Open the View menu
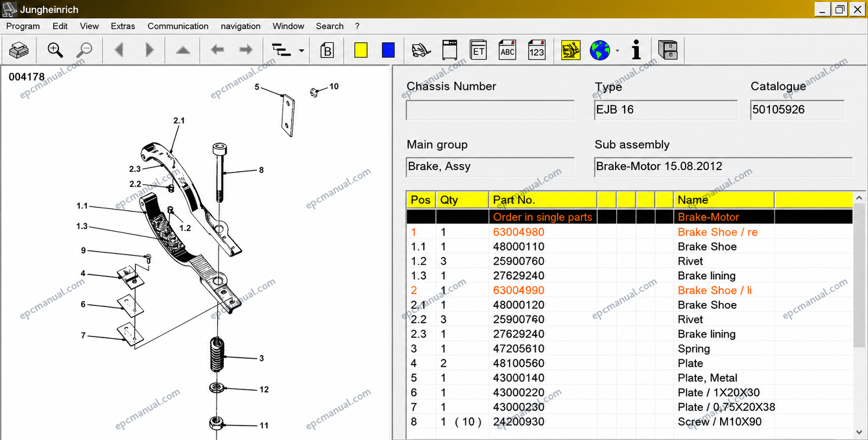Viewport: 868px width, 440px height. [x=90, y=26]
